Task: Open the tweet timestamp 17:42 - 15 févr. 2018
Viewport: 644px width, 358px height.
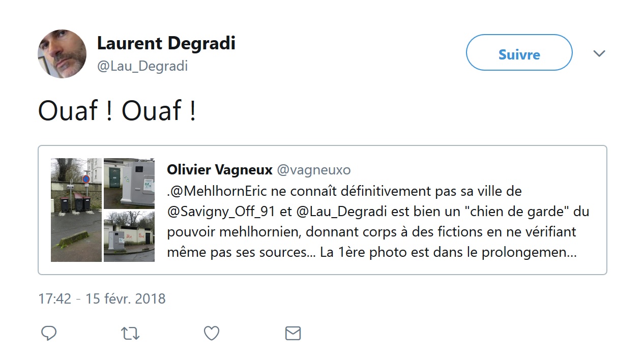Action: pos(102,299)
